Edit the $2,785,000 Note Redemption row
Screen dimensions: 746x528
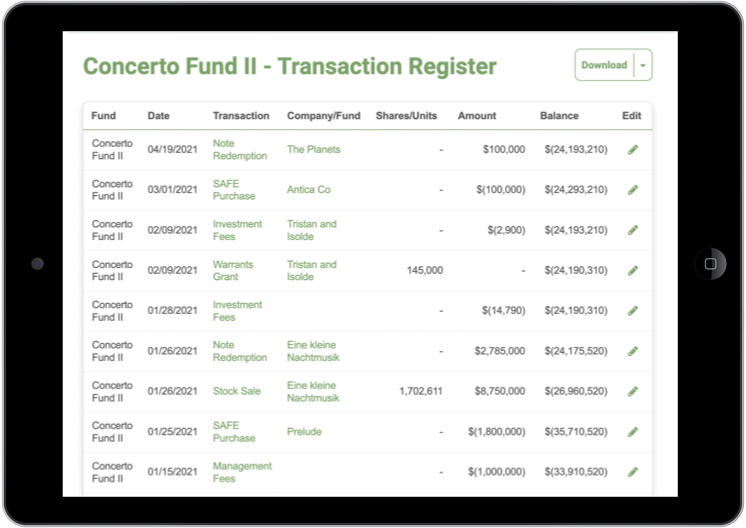click(x=632, y=351)
